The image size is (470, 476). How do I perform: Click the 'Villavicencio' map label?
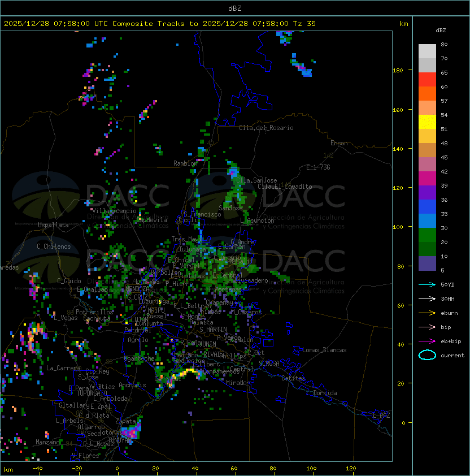point(114,211)
